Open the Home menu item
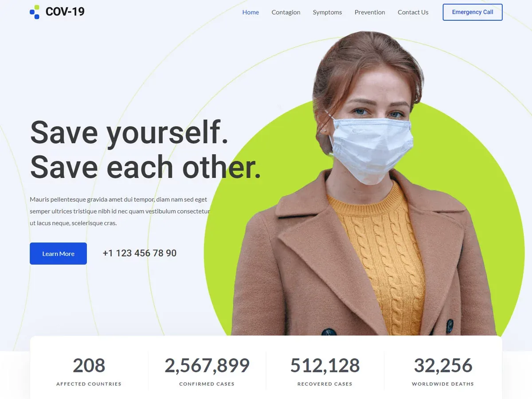Viewport: 532px width, 399px height. (250, 12)
